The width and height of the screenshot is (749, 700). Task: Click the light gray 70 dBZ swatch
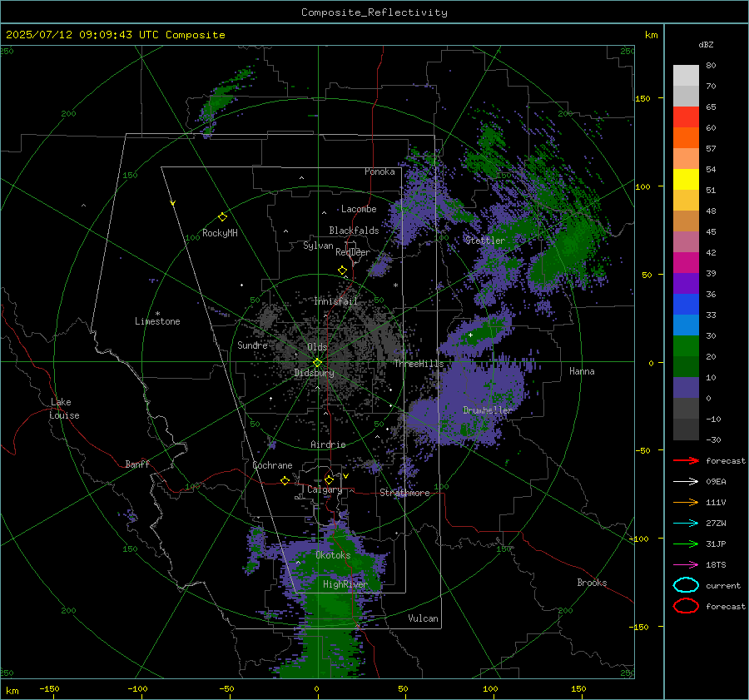coord(686,76)
